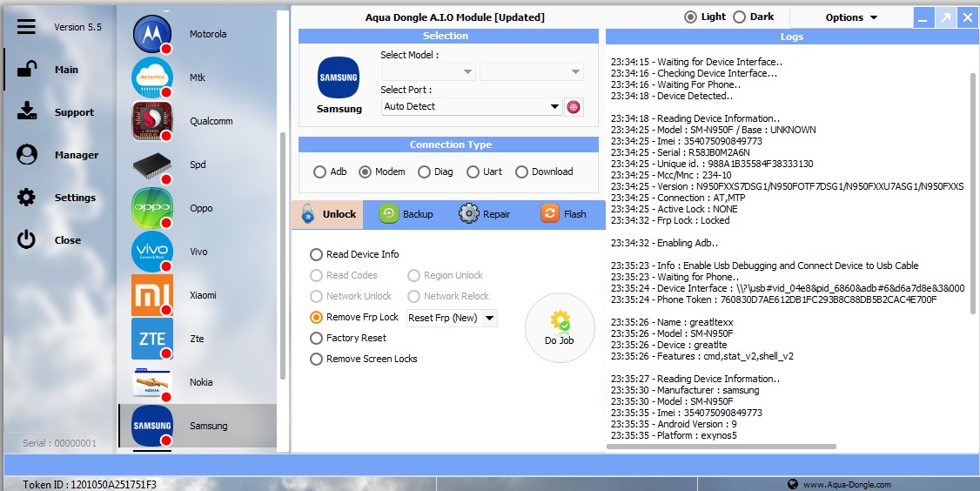
Task: Click the red port refresh icon
Action: [574, 107]
